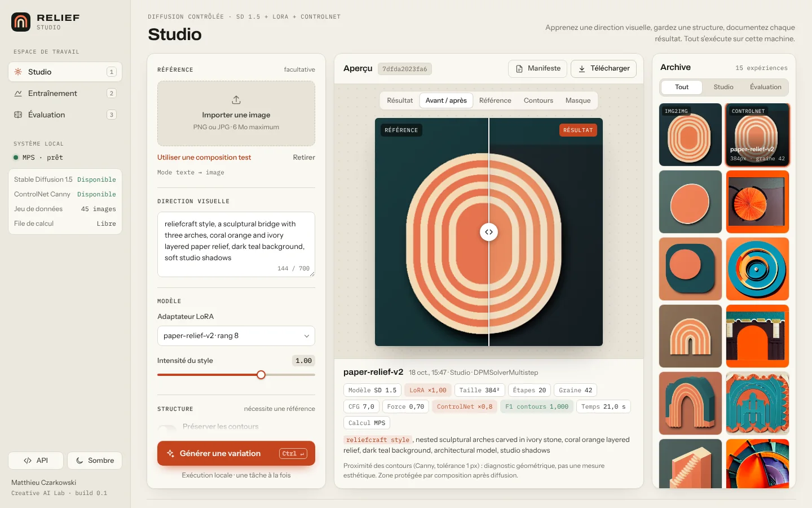Click the Direction visuelle prompt text box
This screenshot has height=508, width=812.
(236, 244)
